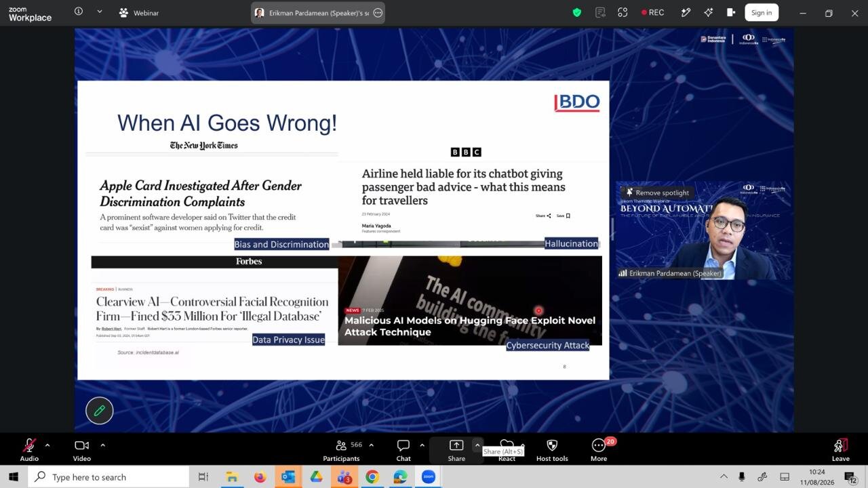Click the Clearview AI Forbes headline
The width and height of the screenshot is (868, 488).
point(212,309)
